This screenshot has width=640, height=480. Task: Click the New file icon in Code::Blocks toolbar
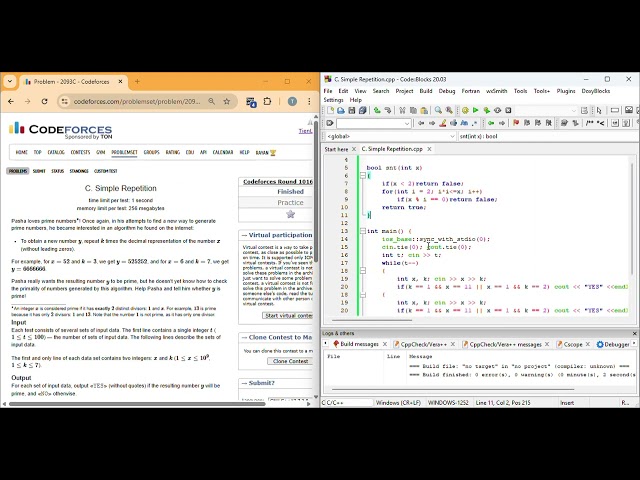330,110
